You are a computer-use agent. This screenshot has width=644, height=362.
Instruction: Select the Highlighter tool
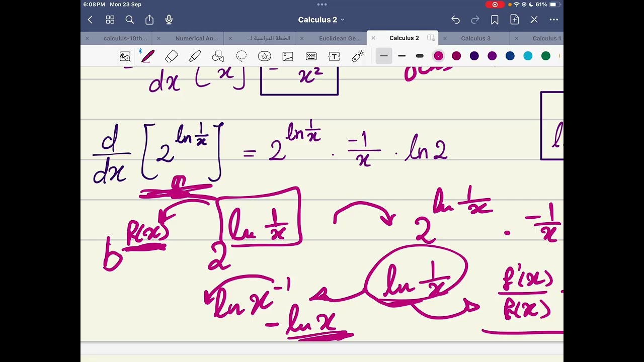tap(195, 56)
